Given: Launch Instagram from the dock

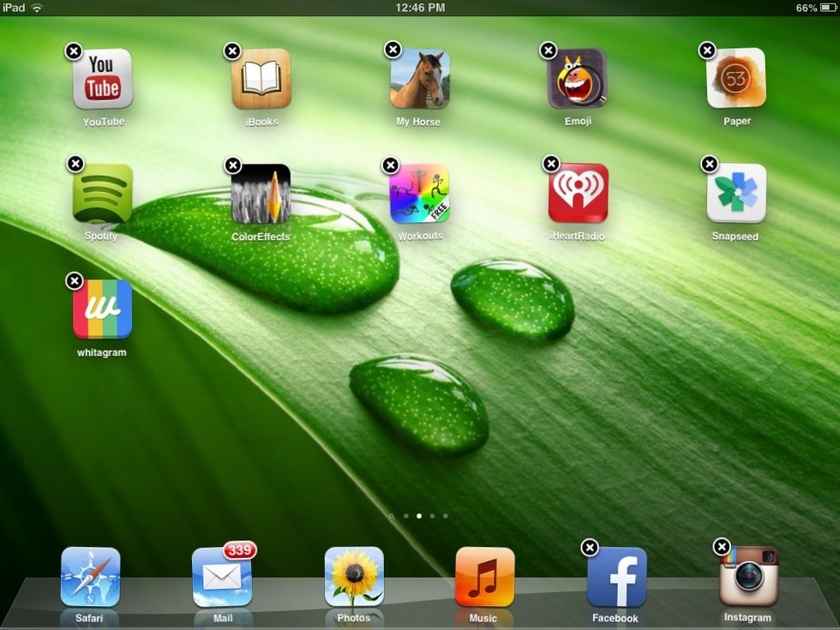Looking at the screenshot, I should (747, 578).
